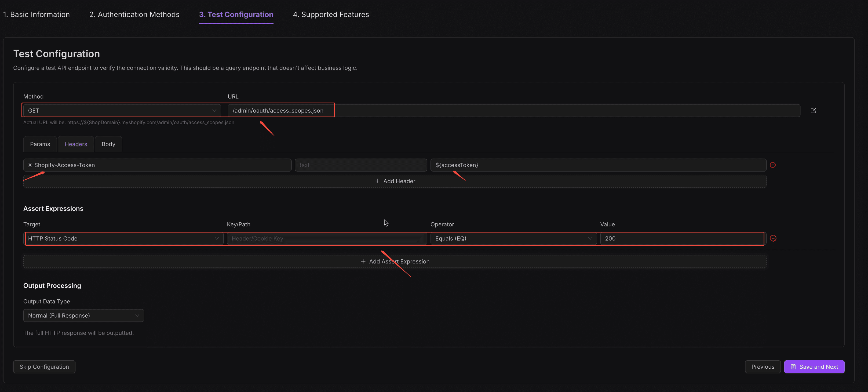Viewport: 868px width, 392px height.
Task: Select the Test Configuration step
Action: point(236,14)
